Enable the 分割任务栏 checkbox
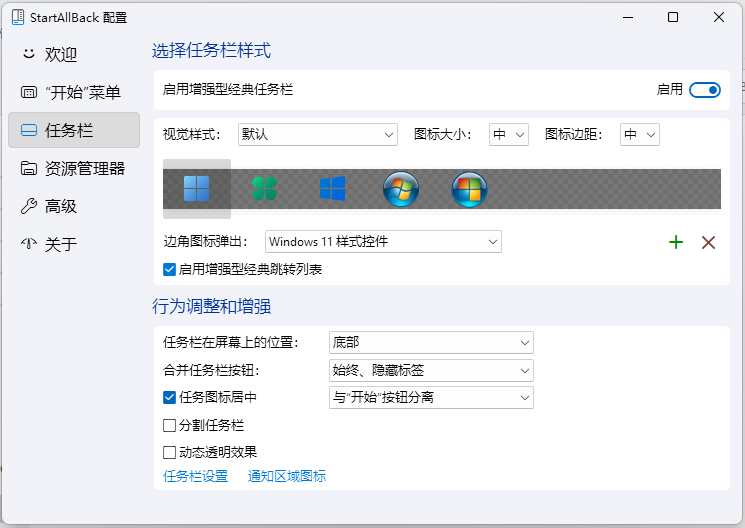Screen dimensions: 745x528 point(170,425)
